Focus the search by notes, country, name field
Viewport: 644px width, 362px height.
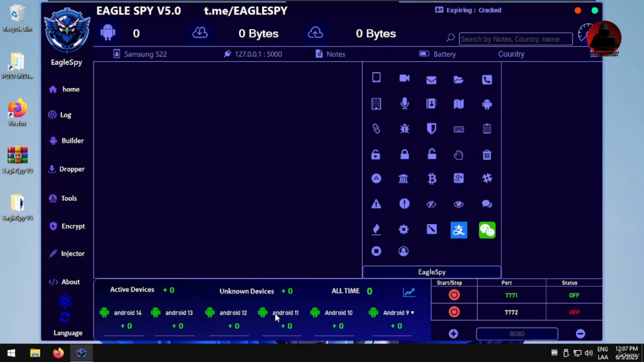(x=516, y=39)
